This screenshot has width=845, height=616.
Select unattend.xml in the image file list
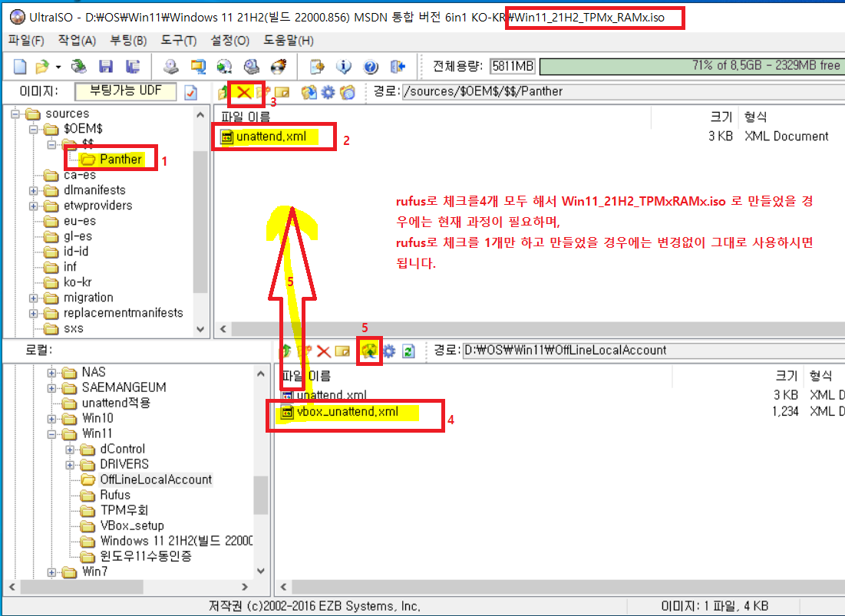[271, 137]
